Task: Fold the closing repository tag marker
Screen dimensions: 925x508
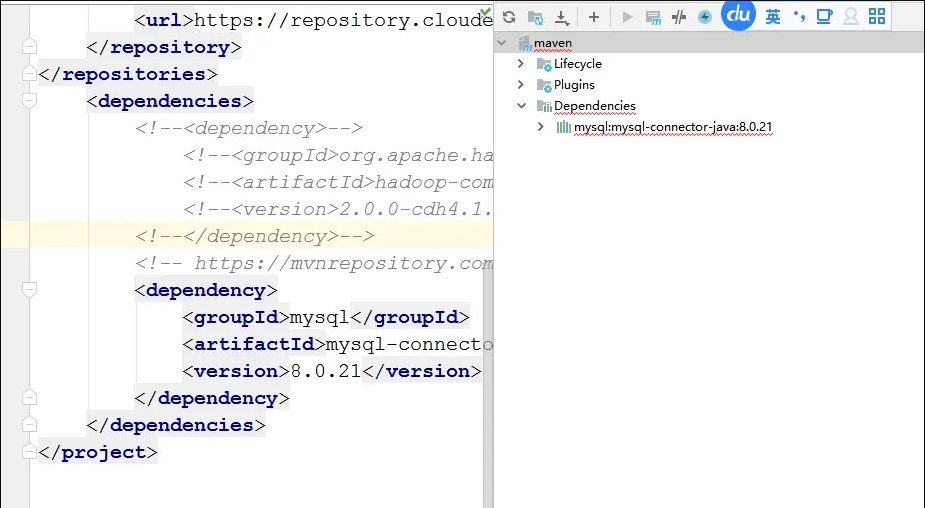Action: (29, 47)
